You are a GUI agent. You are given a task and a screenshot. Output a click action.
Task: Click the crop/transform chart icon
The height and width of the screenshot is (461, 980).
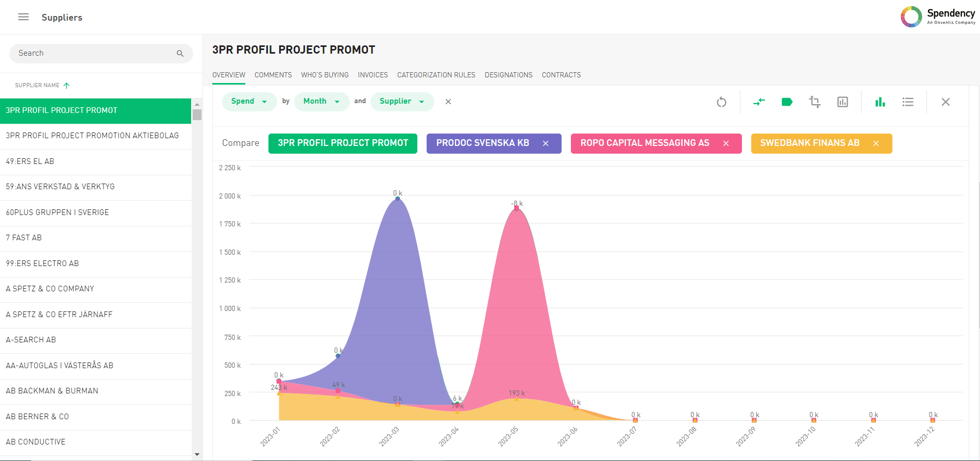pos(815,102)
